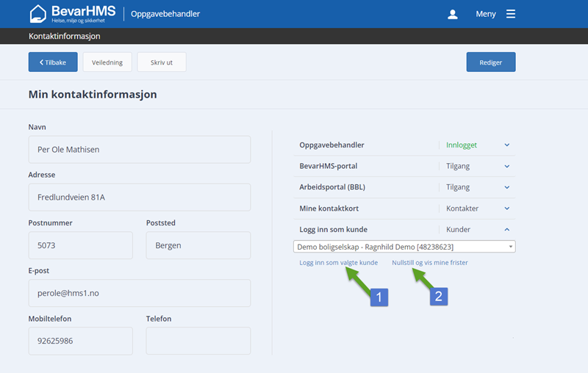Expand the Arbeidsportal (BBL) row chevron
Viewport: 588px width, 373px height.
tap(507, 187)
